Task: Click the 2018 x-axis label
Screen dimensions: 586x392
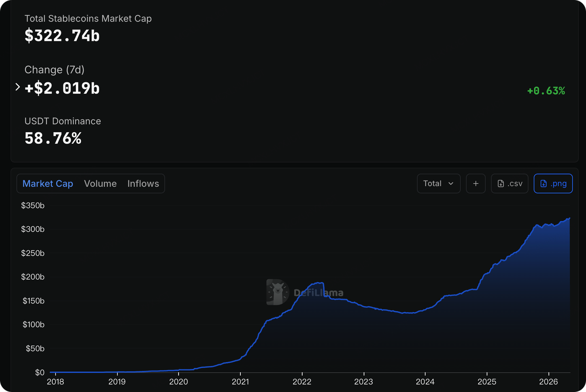Action: tap(55, 381)
